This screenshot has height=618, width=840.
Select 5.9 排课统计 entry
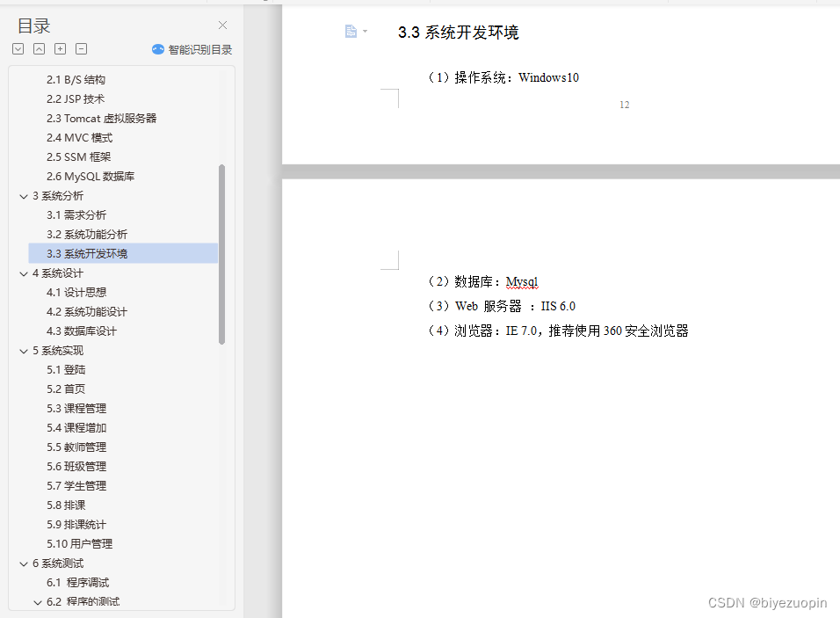(x=76, y=525)
